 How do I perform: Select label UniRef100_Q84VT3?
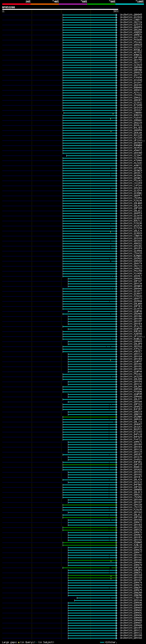click(x=131, y=299)
